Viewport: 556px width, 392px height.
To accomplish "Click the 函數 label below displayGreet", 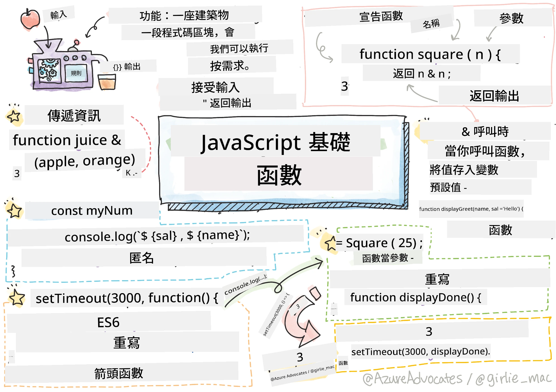I will pyautogui.click(x=501, y=230).
